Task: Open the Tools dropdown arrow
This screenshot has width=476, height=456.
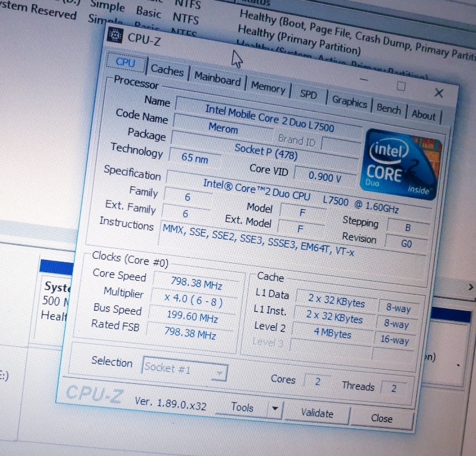Action: click(x=274, y=408)
